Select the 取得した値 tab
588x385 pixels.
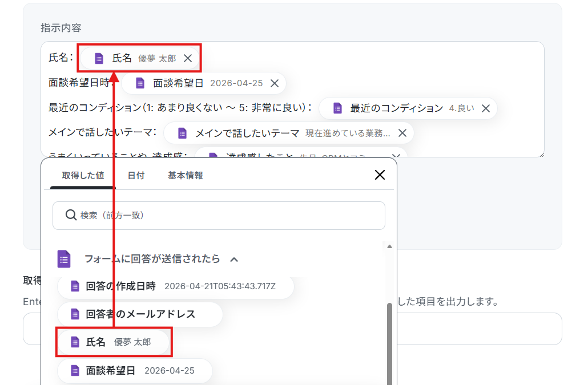83,176
